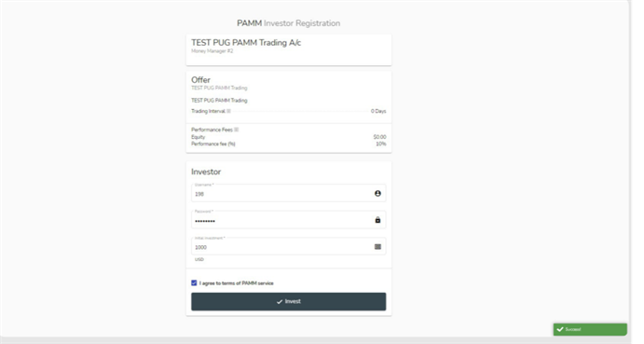The width and height of the screenshot is (644, 344).
Task: Open the Trading Interval info icon
Action: [x=228, y=111]
